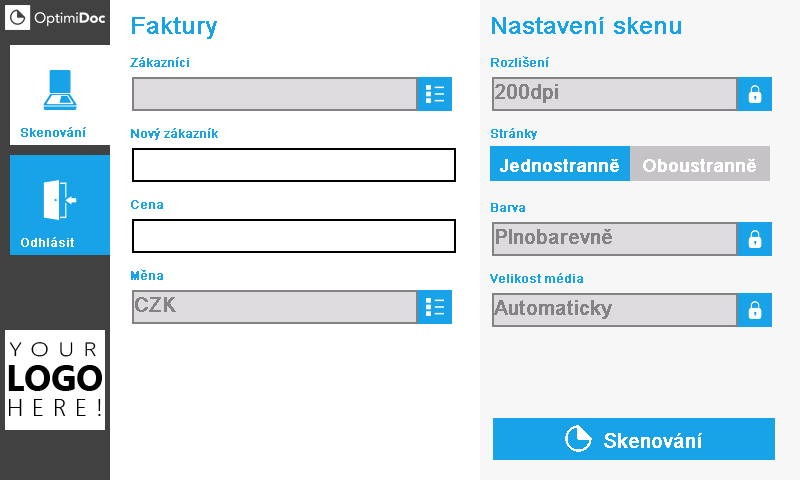Open the Plnobarevně color mode field
This screenshot has height=480, width=800.
pos(615,239)
